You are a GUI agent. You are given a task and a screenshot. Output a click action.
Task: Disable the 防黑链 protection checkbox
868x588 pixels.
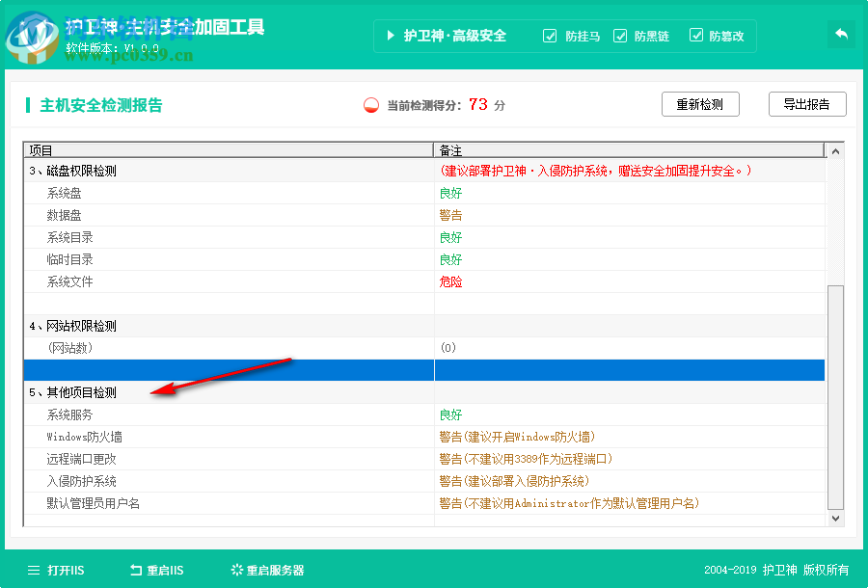pyautogui.click(x=621, y=36)
